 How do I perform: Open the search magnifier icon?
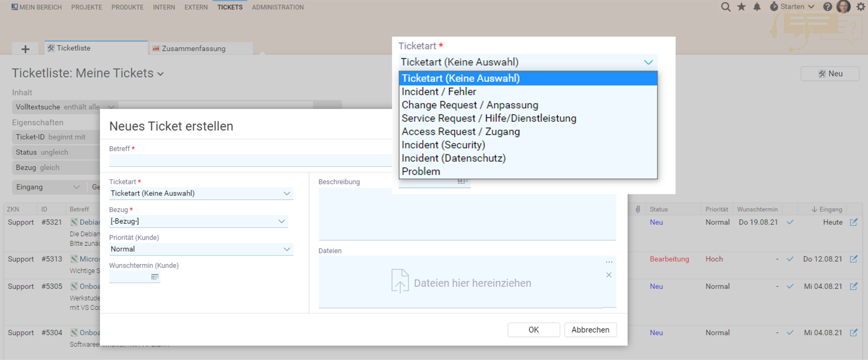[725, 7]
